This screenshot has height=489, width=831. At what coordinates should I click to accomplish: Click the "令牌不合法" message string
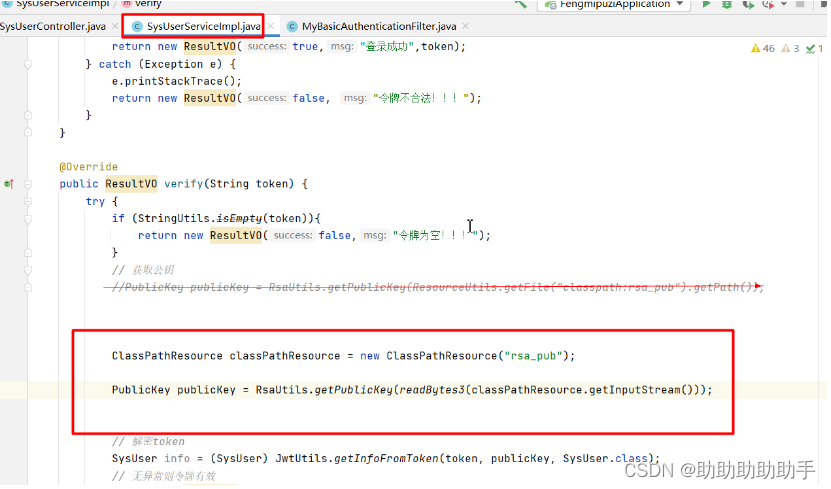pos(421,98)
